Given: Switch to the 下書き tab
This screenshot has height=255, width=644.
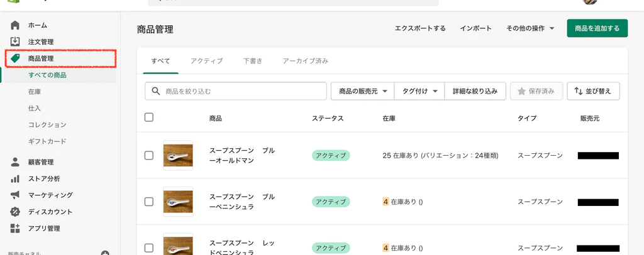Looking at the screenshot, I should pos(253,61).
